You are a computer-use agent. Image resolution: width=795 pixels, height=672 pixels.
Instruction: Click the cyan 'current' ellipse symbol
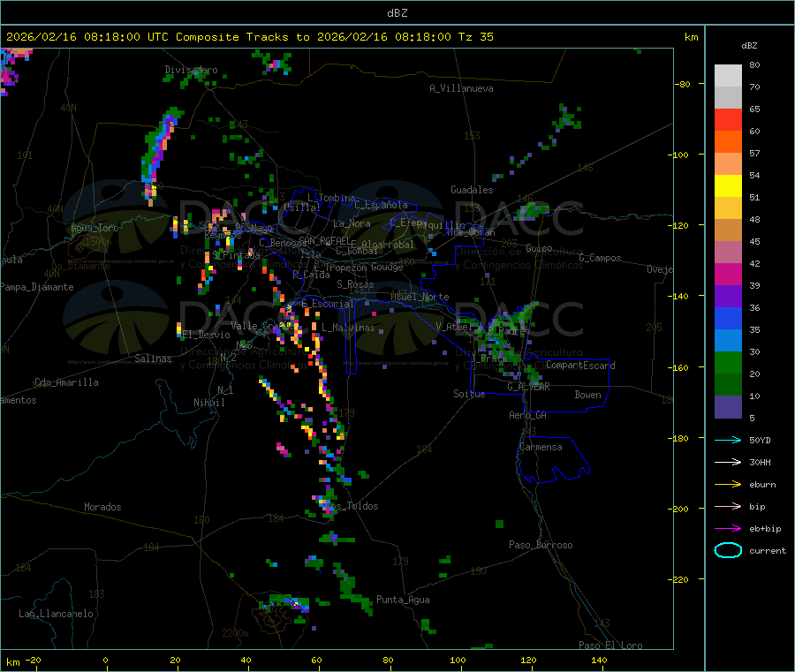pos(728,550)
